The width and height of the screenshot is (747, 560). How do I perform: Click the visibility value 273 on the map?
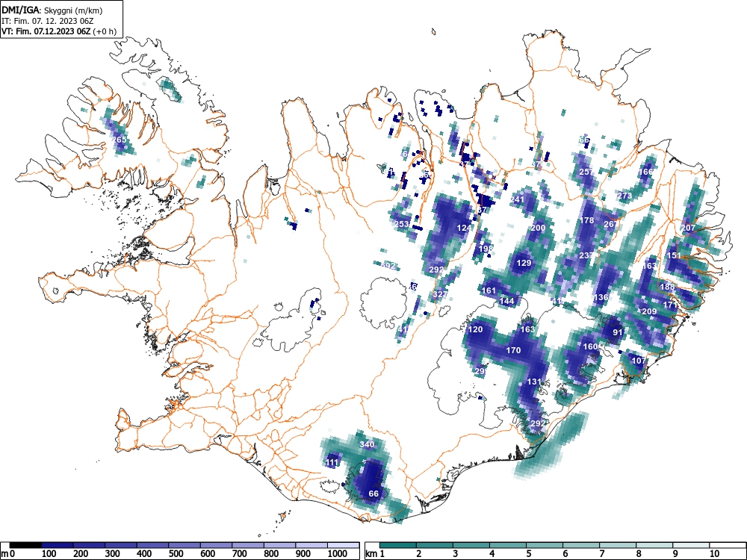coord(624,196)
